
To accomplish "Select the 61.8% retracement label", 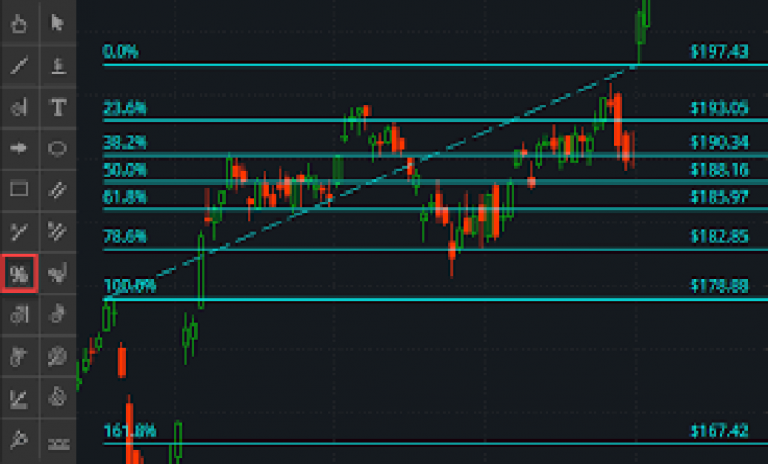I will click(x=124, y=197).
